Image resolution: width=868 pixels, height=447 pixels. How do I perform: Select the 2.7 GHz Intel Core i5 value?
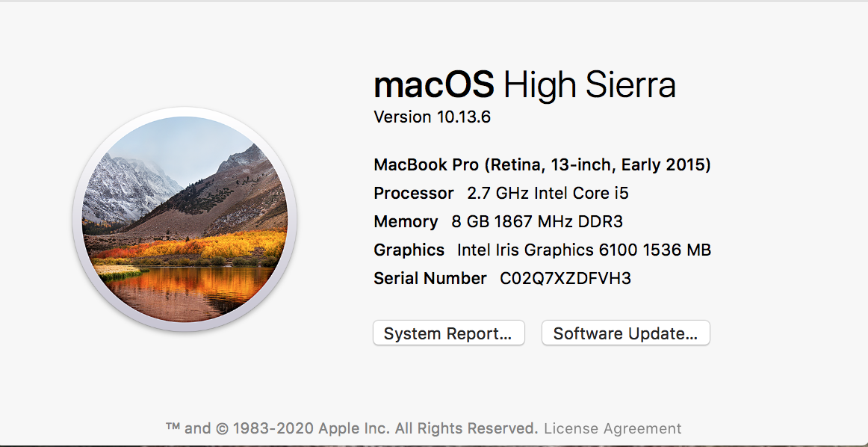pos(548,193)
